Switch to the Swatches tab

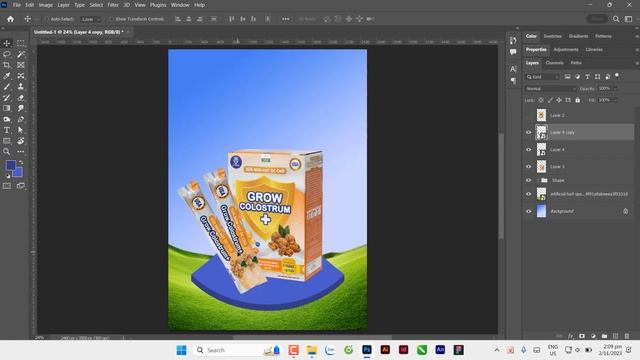[552, 36]
